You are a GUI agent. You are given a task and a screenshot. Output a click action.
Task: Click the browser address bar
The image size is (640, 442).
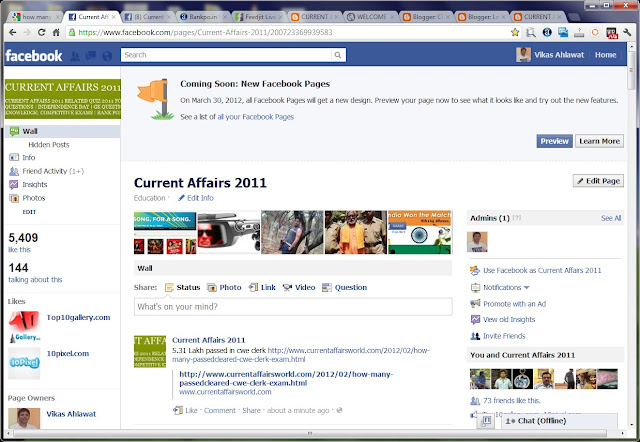click(288, 32)
